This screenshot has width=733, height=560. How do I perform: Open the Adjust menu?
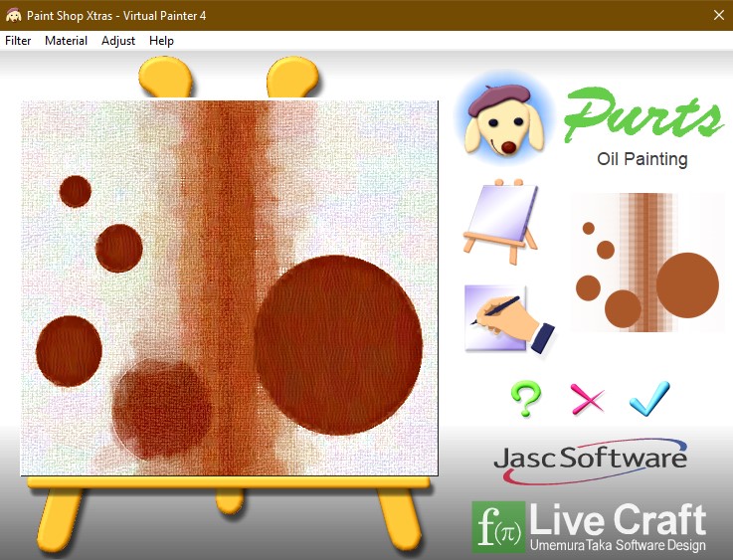pos(118,41)
